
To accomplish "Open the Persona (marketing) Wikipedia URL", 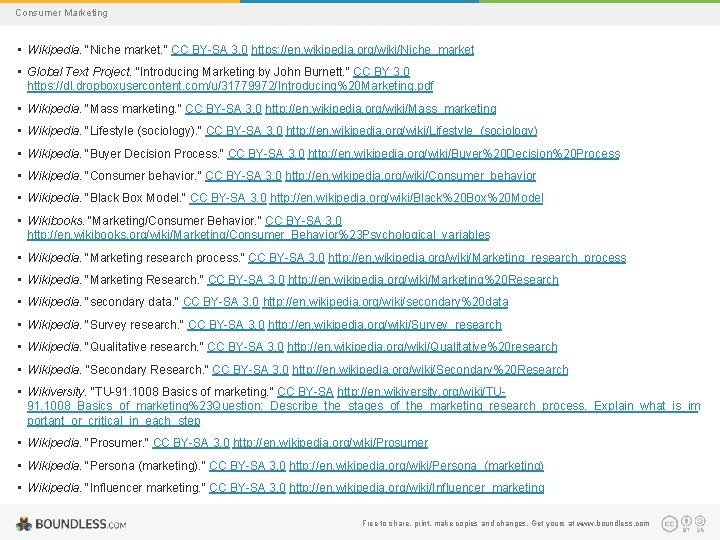I will click(x=416, y=466).
